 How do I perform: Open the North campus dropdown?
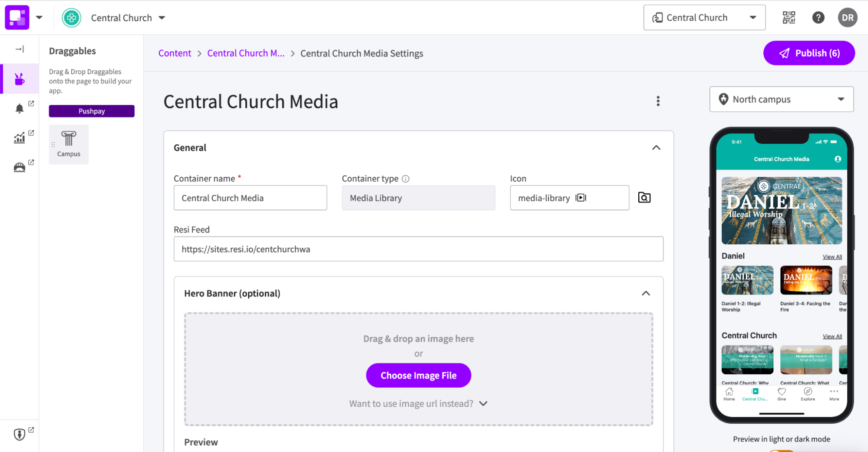click(781, 99)
